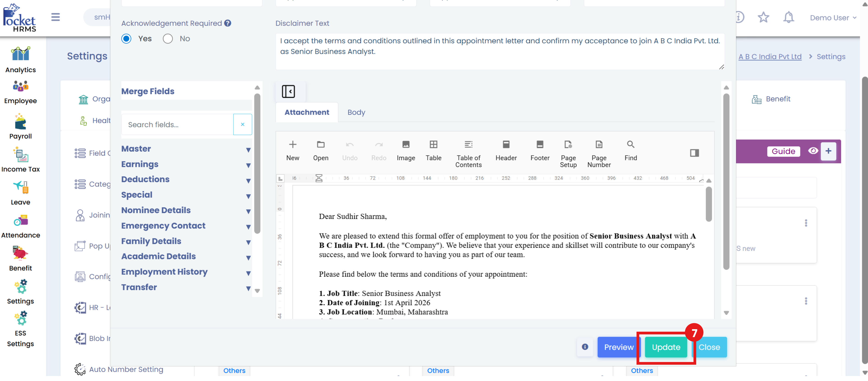Screen dimensions: 868x381
Task: Select No for Acknowledgement Required
Action: tap(168, 39)
